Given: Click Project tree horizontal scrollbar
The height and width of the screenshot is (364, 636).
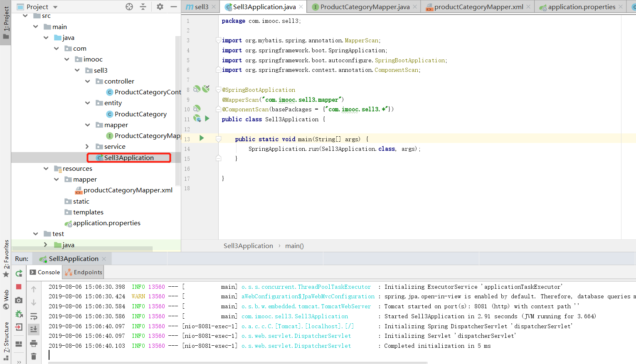Looking at the screenshot, I should point(82,249).
